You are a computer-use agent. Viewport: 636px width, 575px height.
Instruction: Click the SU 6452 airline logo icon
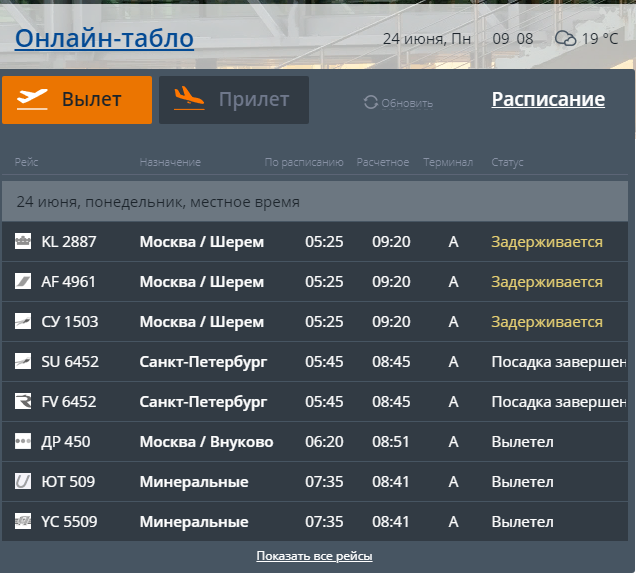[23, 362]
